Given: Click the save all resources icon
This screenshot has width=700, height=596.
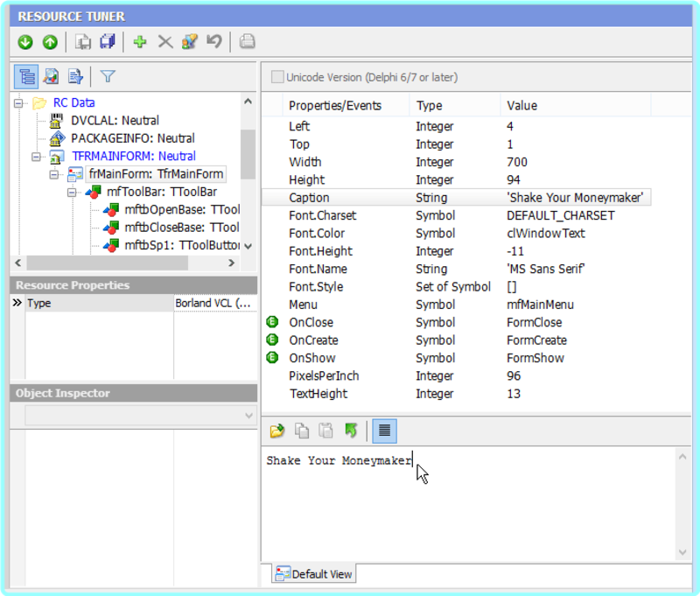Looking at the screenshot, I should (x=108, y=42).
